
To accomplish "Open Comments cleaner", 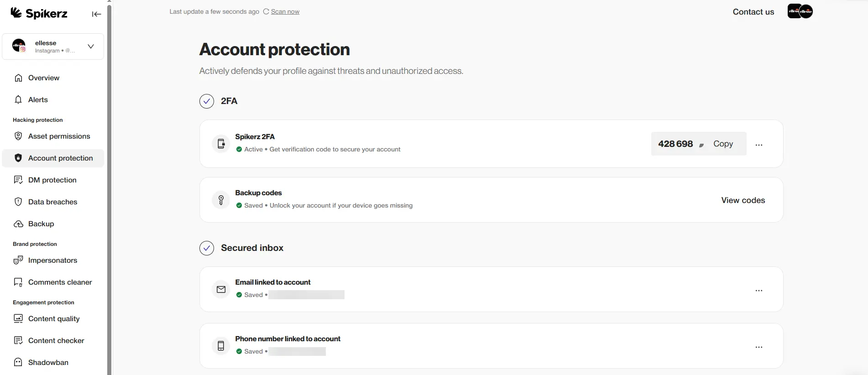I will tap(60, 282).
